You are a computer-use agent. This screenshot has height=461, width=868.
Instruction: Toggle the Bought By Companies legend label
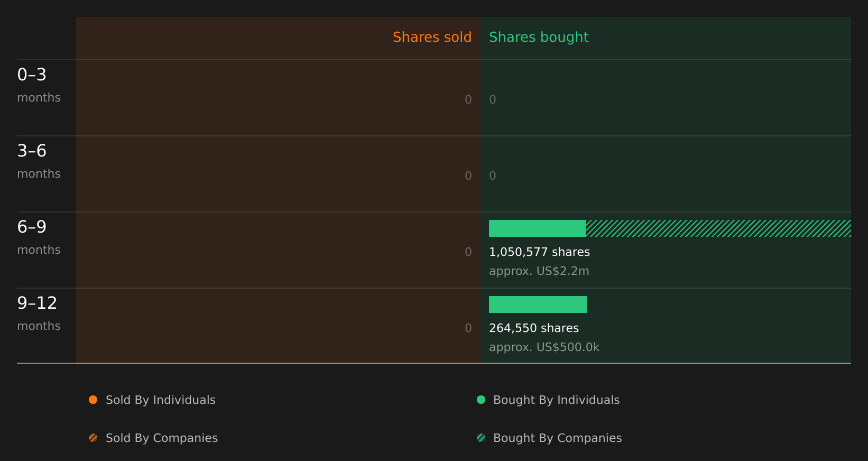557,438
